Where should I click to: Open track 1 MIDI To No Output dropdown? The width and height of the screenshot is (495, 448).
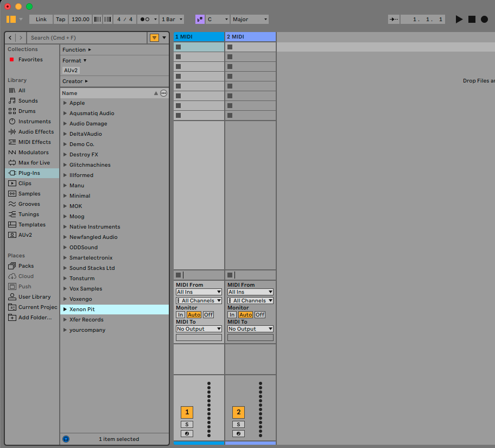coord(199,329)
